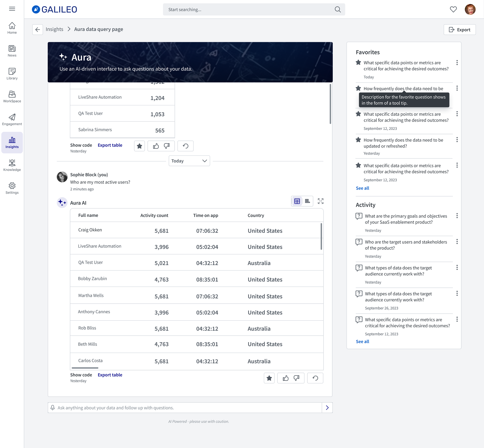
Task: Open options for the favorite under the tooltip
Action: [x=457, y=88]
